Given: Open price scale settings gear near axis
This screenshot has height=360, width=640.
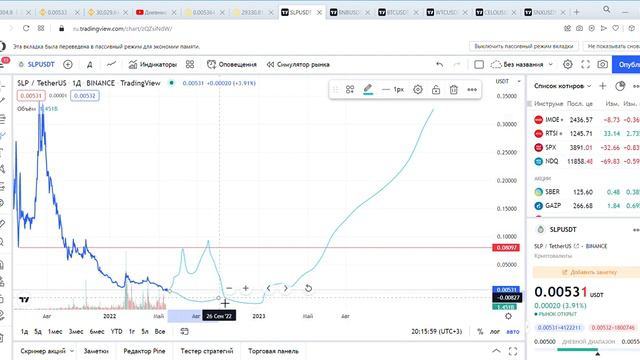Looking at the screenshot, I should click(508, 316).
